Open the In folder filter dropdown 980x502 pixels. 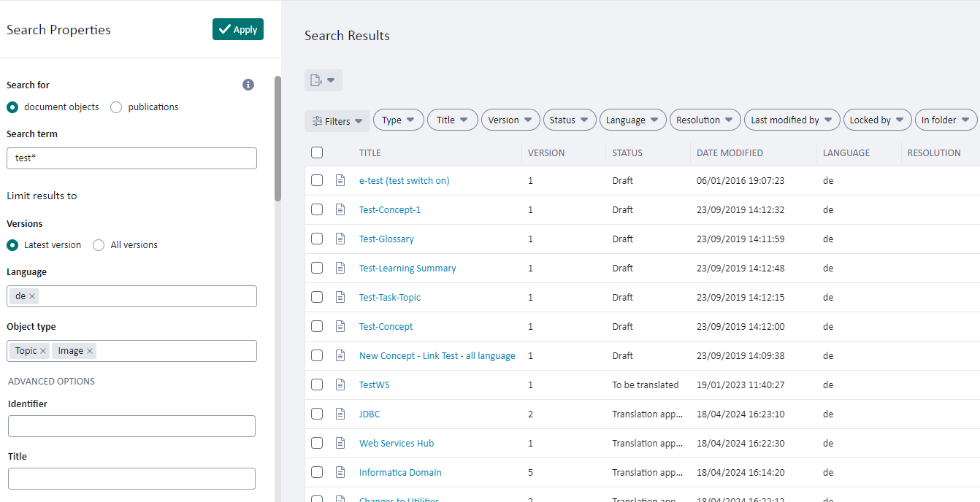(x=946, y=120)
